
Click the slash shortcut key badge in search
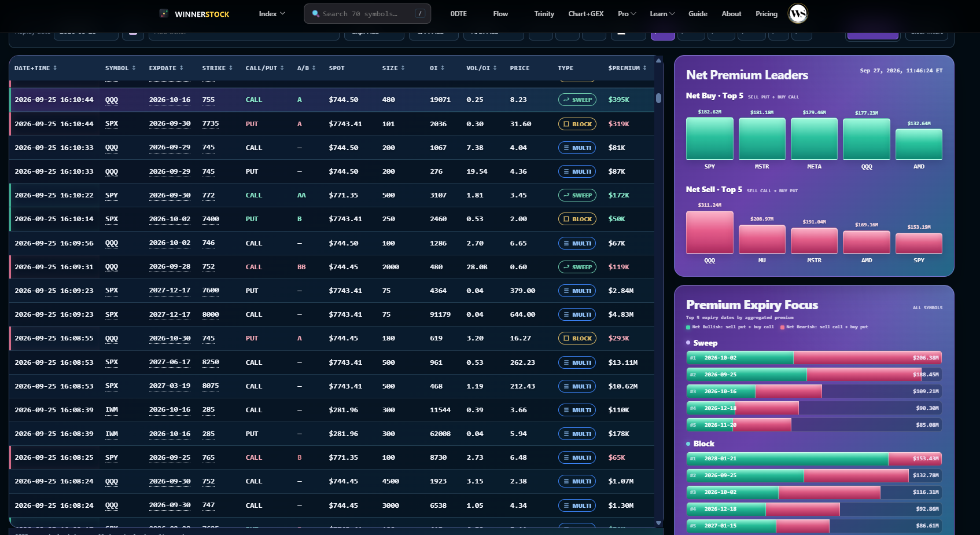[420, 13]
